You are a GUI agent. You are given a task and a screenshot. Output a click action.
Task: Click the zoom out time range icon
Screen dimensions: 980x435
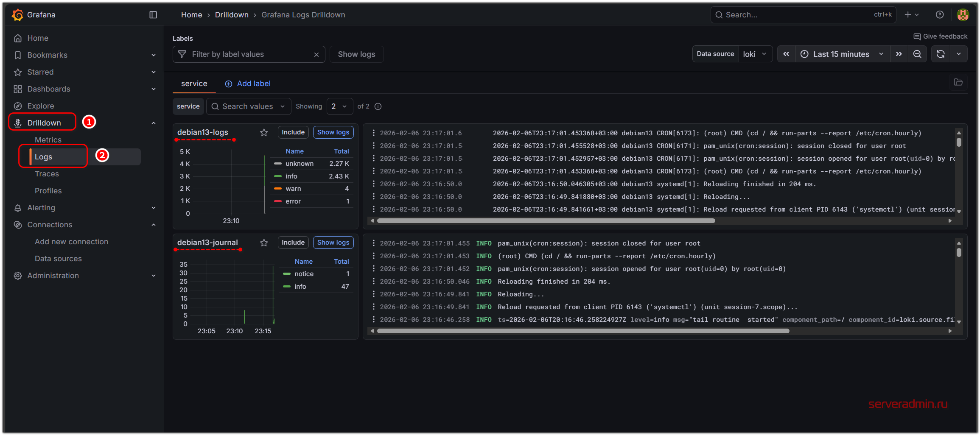pyautogui.click(x=917, y=54)
